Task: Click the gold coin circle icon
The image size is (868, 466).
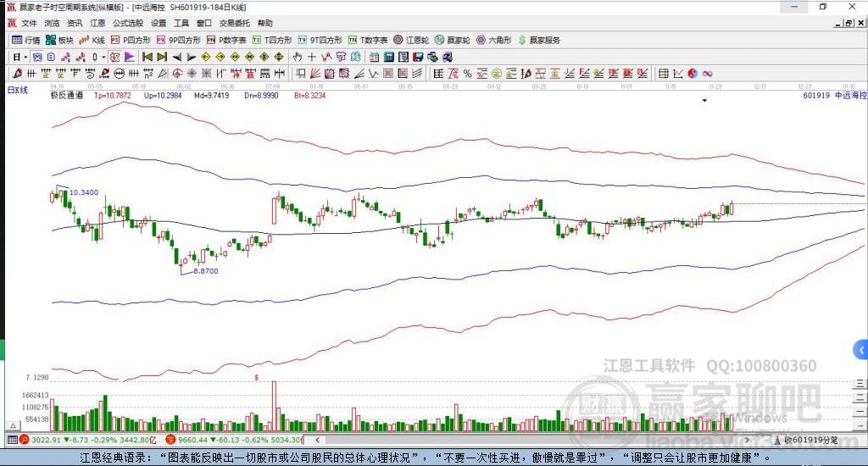Action: [x=497, y=74]
